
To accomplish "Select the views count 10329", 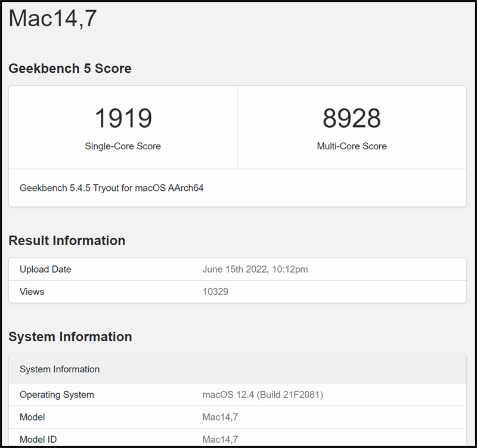I will 213,292.
